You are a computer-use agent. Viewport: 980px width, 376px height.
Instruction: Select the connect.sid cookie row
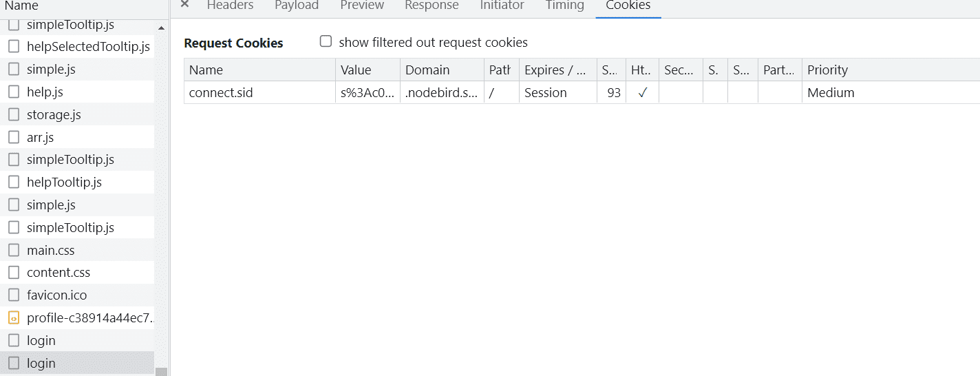click(x=582, y=93)
